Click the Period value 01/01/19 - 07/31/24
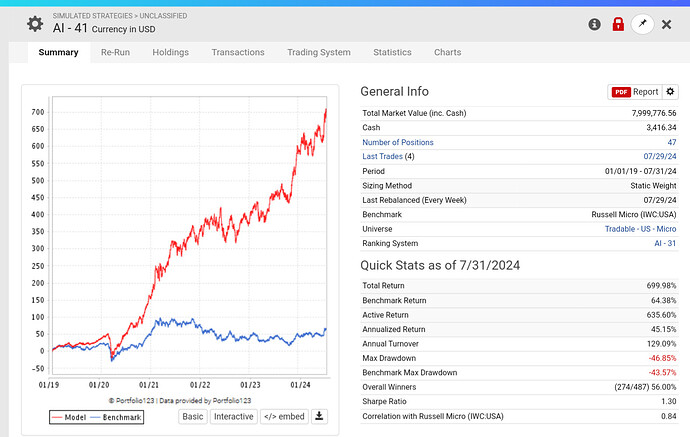The image size is (690, 437). [x=641, y=171]
